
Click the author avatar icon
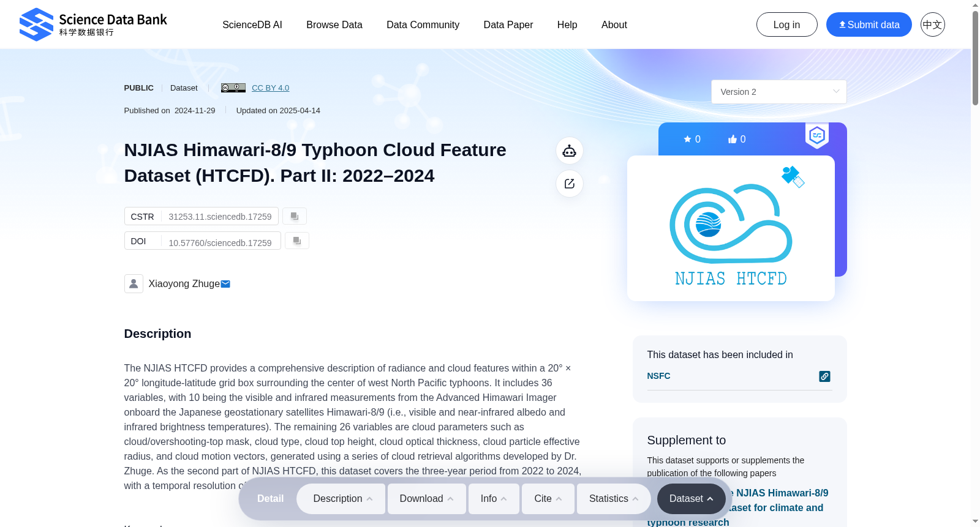[x=134, y=283]
